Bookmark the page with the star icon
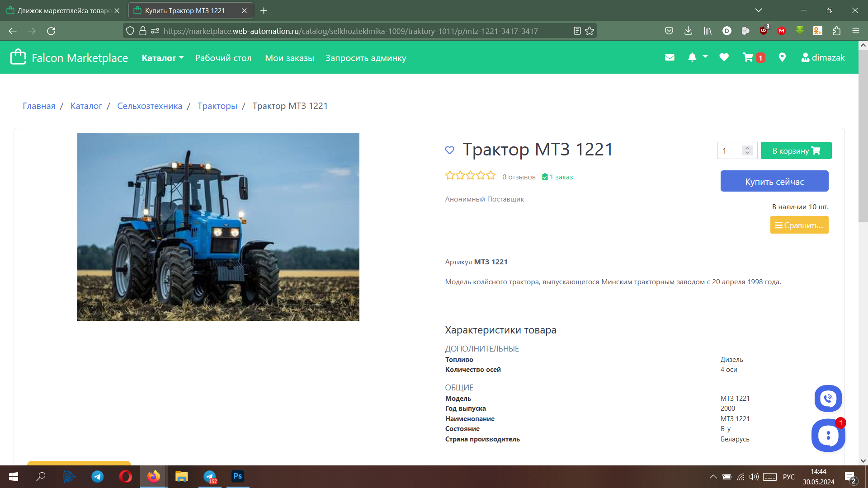This screenshot has width=868, height=488. click(x=590, y=31)
